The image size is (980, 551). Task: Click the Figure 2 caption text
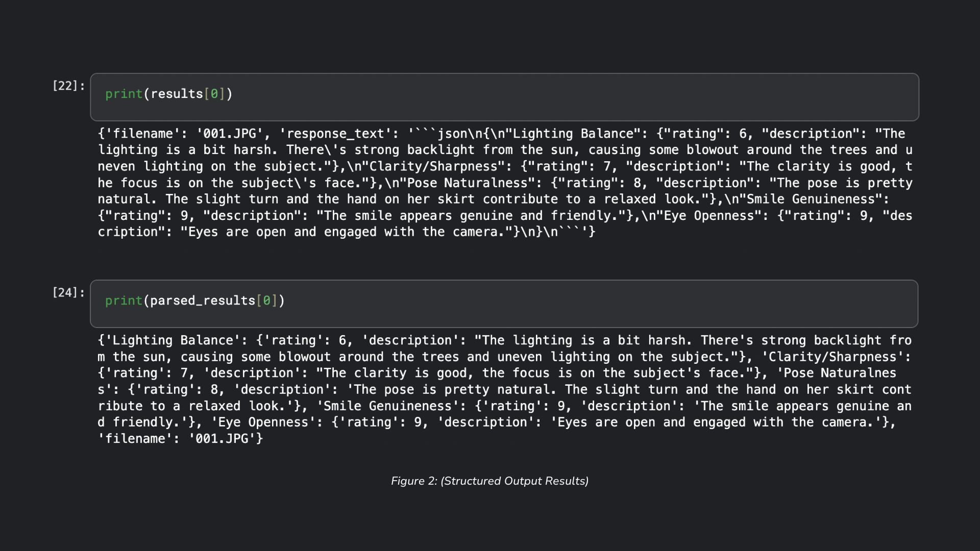489,481
